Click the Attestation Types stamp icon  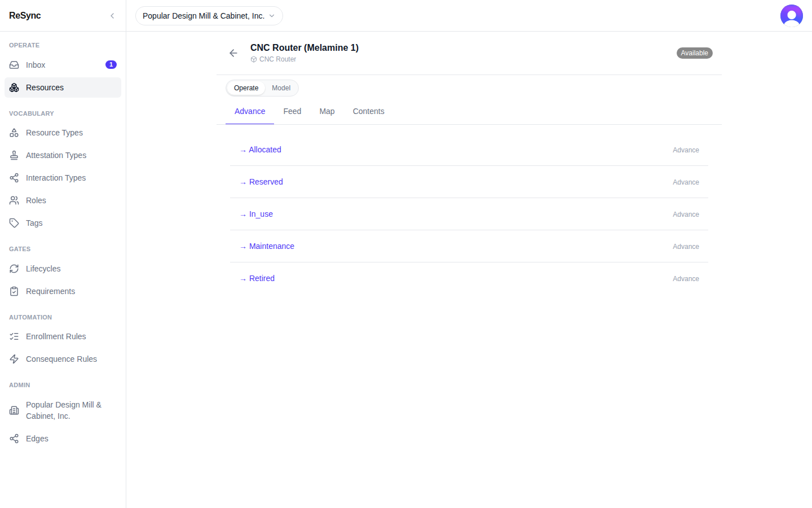[14, 155]
